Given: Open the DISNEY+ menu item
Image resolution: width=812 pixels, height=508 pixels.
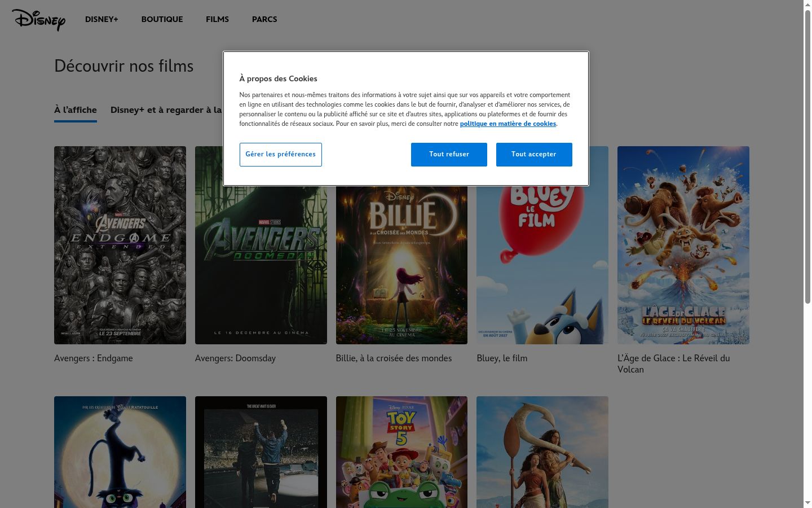Looking at the screenshot, I should click(x=101, y=19).
